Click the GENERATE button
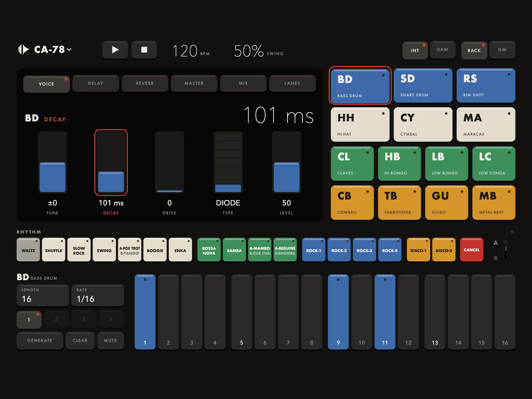This screenshot has height=399, width=532. point(40,340)
